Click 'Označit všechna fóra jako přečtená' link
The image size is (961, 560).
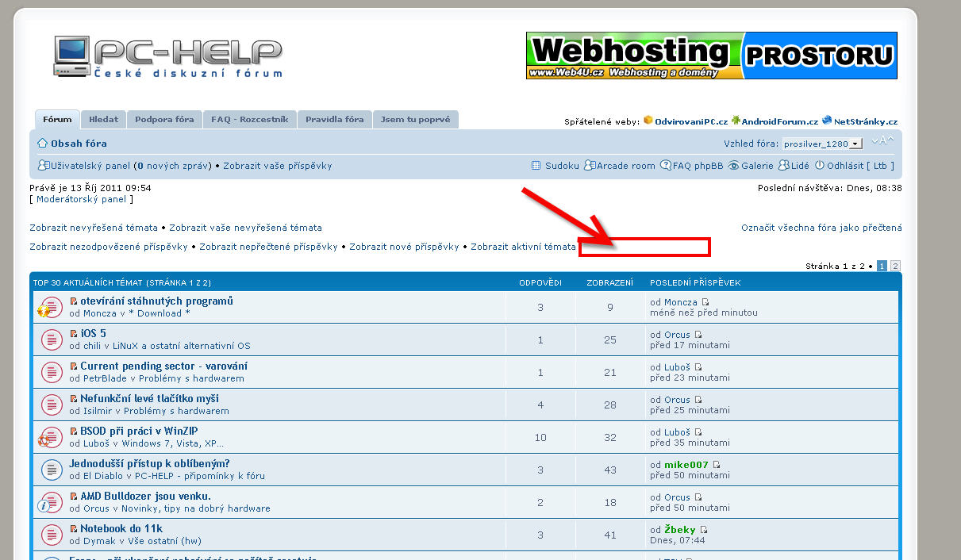[821, 228]
